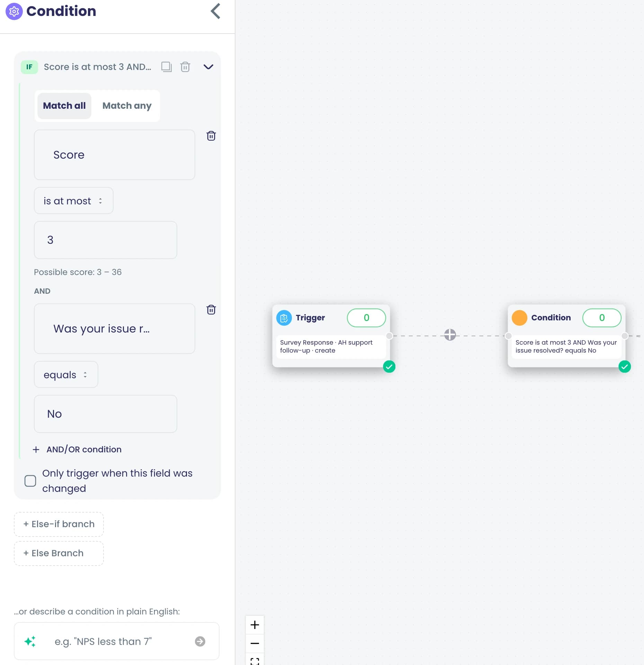Click the Condition node green checkmark status

[x=625, y=366]
